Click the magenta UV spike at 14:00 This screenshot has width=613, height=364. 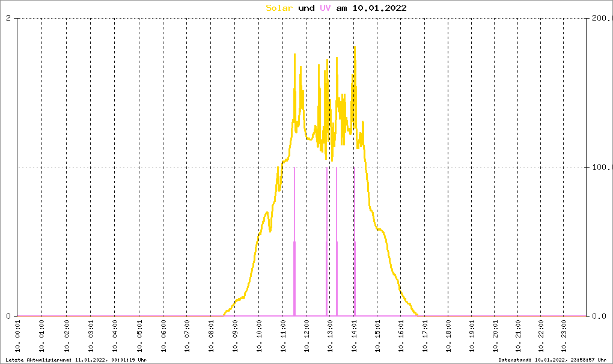click(x=355, y=240)
